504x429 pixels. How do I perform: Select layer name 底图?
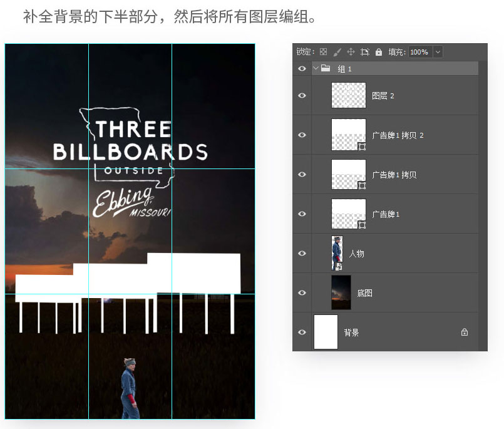[364, 293]
